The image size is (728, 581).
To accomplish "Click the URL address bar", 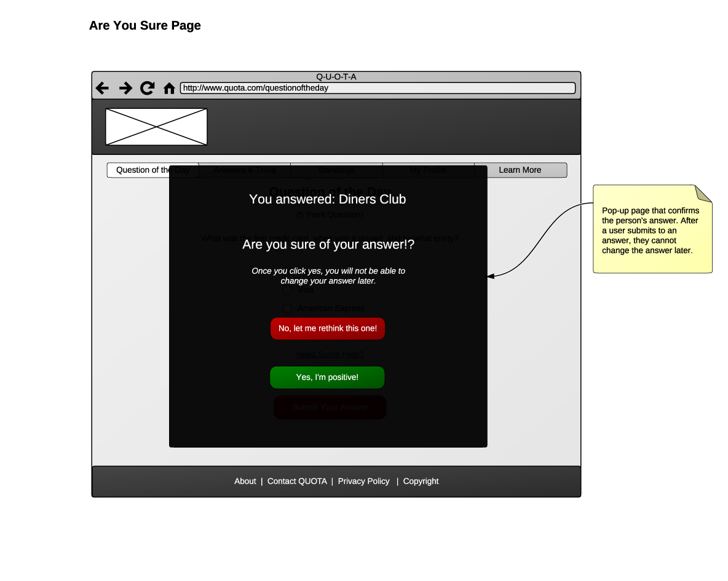I will (378, 88).
